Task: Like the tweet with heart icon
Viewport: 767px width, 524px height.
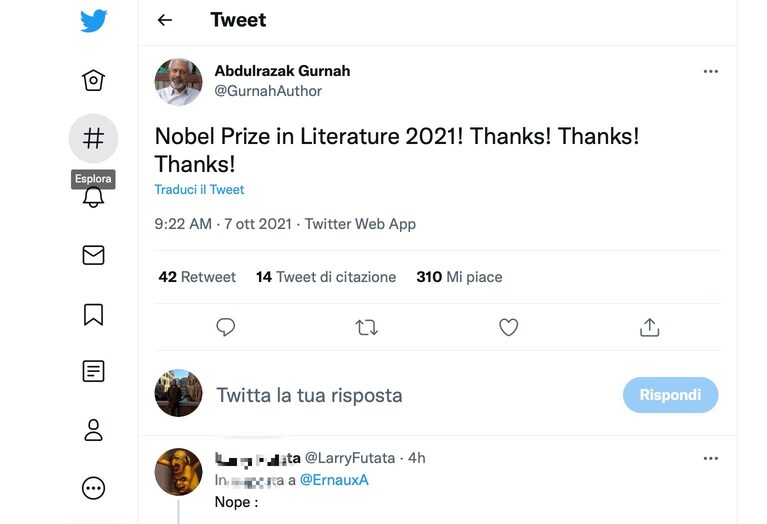Action: [509, 327]
